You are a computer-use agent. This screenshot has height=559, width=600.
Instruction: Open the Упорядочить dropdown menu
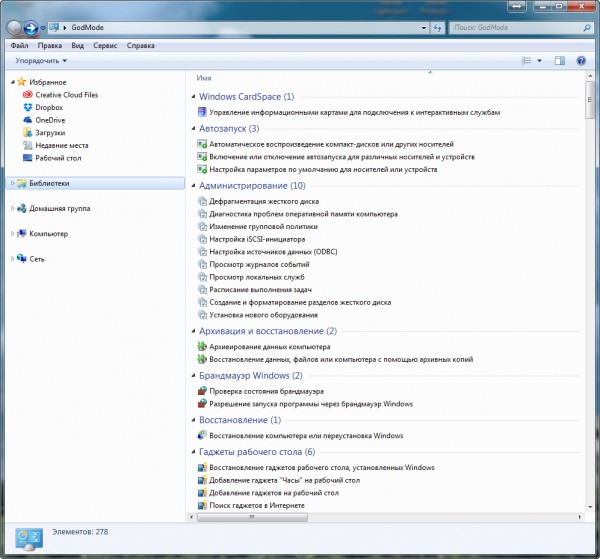tap(41, 61)
